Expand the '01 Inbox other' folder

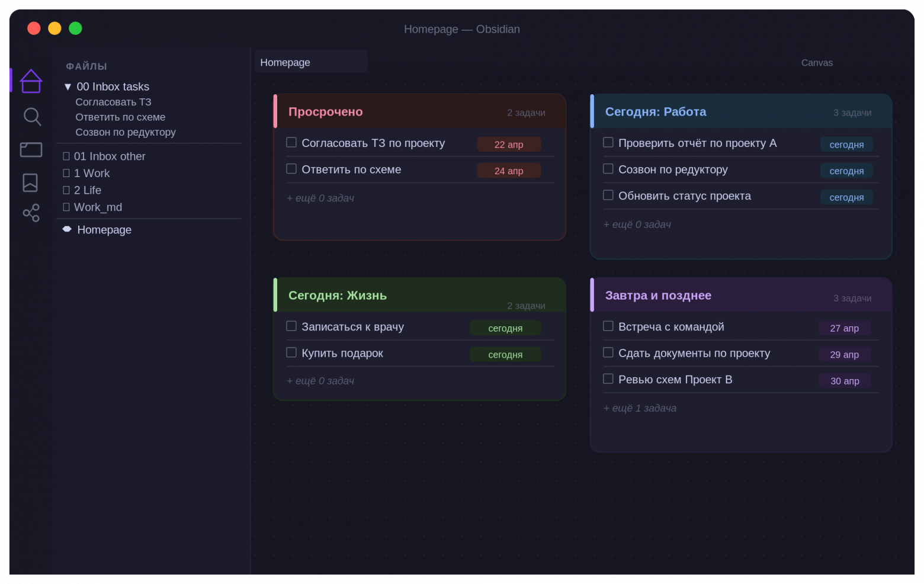(109, 156)
